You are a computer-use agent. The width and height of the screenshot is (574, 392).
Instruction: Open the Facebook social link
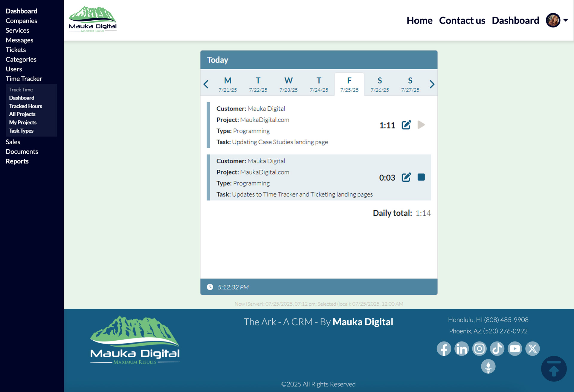tap(444, 349)
